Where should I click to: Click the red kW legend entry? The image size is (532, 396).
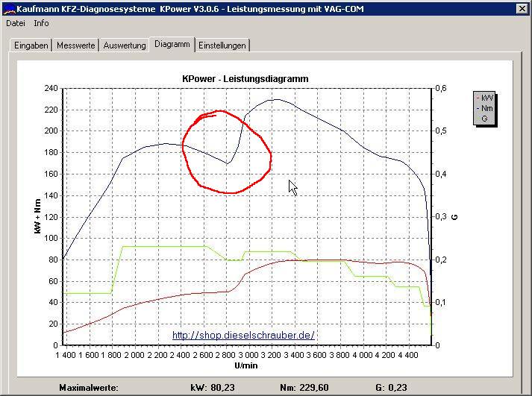click(486, 98)
